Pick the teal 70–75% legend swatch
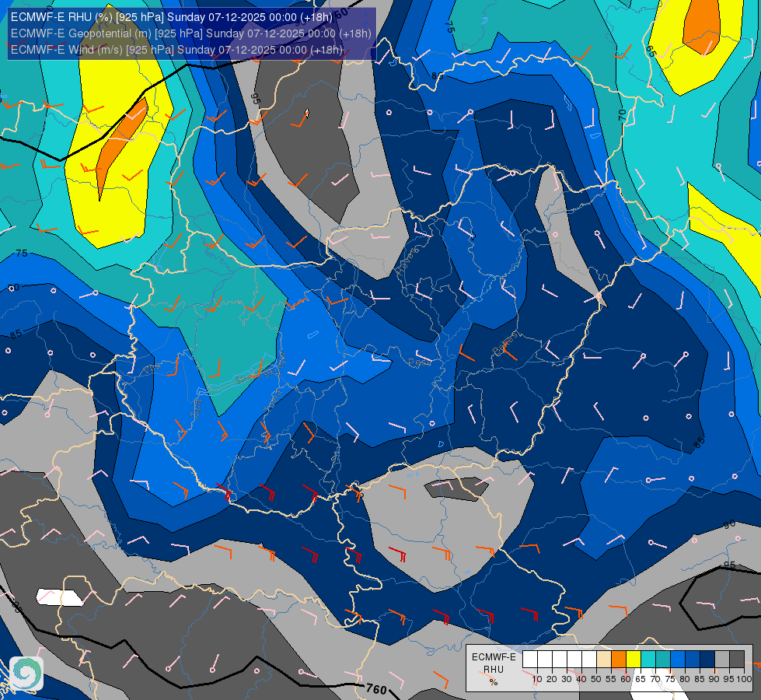The width and height of the screenshot is (761, 700). 663,660
